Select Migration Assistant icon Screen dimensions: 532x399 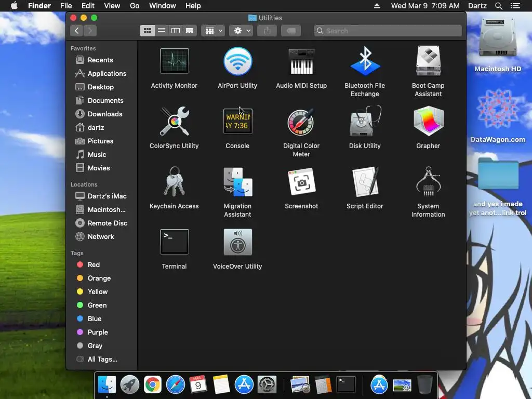[237, 181]
